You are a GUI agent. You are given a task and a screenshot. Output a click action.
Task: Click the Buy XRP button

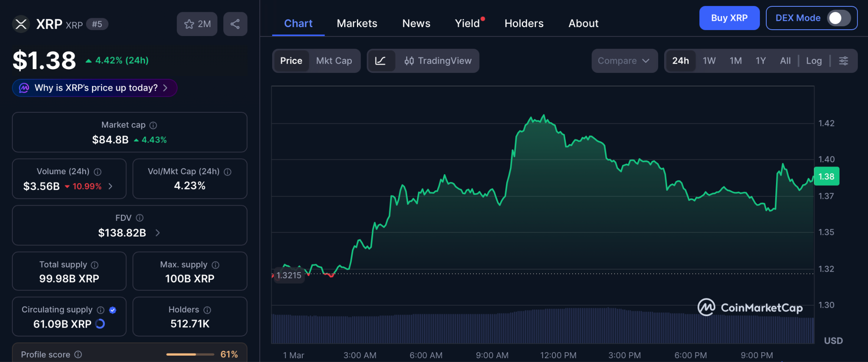click(x=729, y=18)
